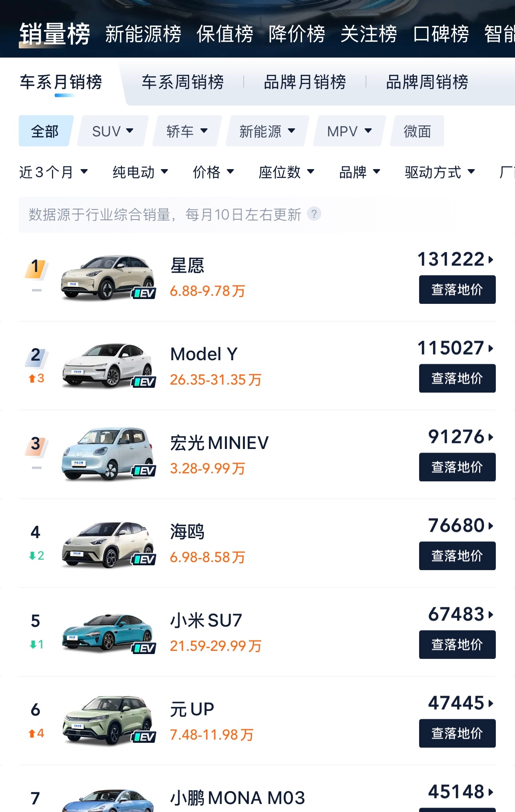This screenshot has width=515, height=812.
Task: Tap 查落地价 button for 元UP
Action: 457,733
